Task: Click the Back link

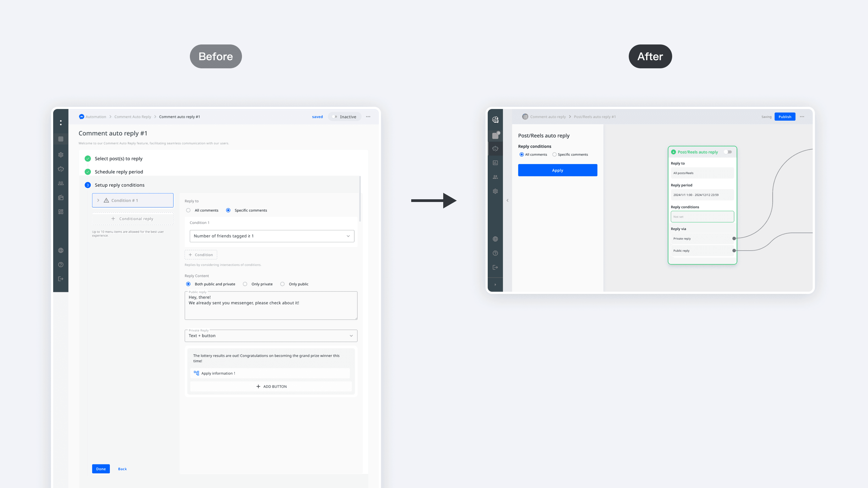Action: [122, 469]
